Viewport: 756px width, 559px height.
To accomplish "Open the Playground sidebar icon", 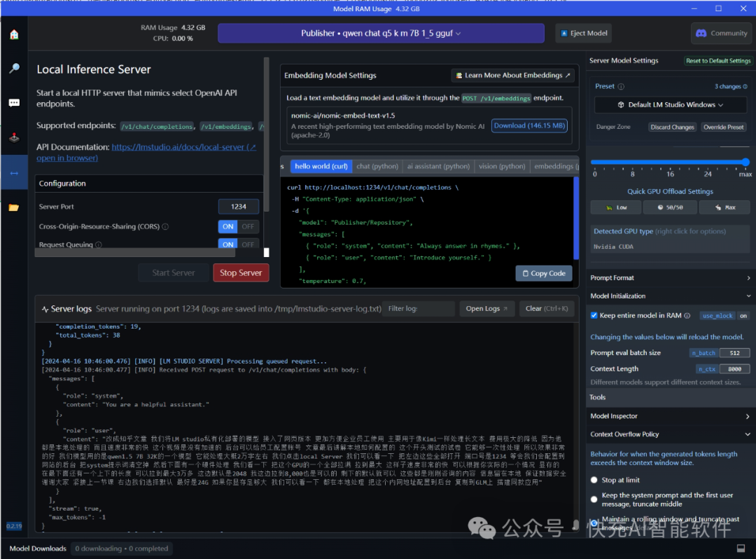I will click(x=14, y=138).
